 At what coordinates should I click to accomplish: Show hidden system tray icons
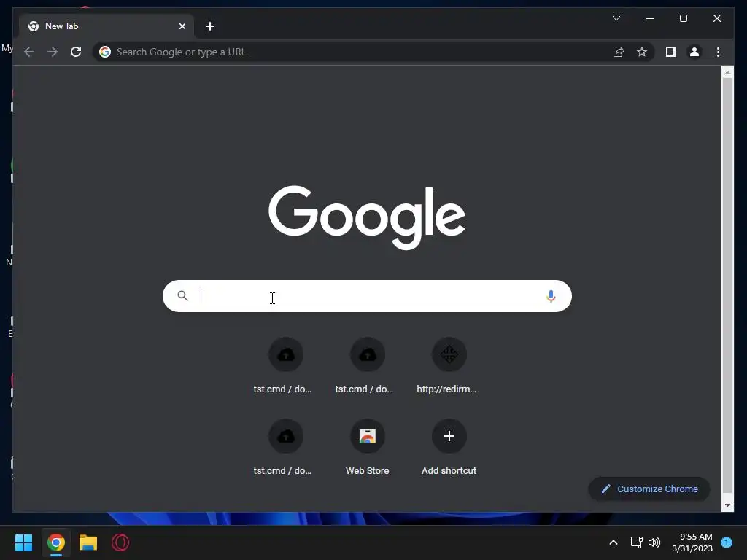(614, 542)
